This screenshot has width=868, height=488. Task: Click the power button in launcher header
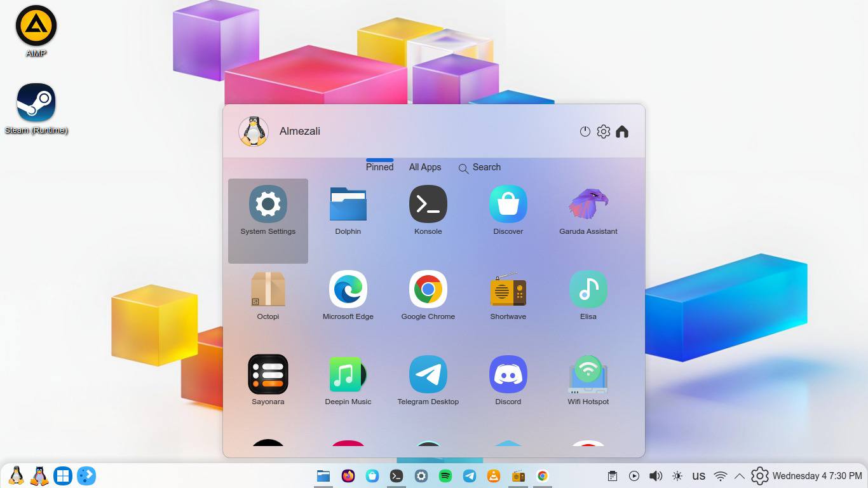pyautogui.click(x=585, y=132)
